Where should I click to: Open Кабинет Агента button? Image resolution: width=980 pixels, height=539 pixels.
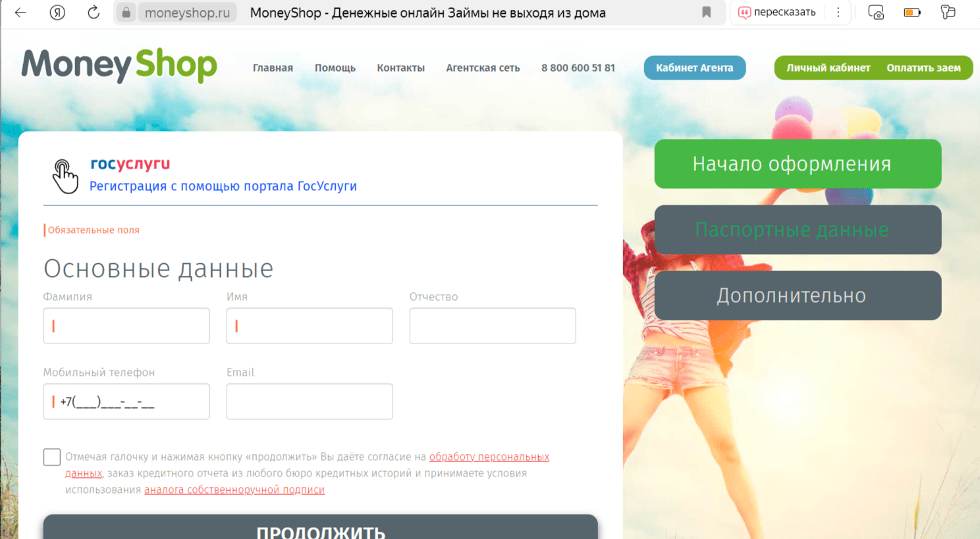pyautogui.click(x=695, y=68)
